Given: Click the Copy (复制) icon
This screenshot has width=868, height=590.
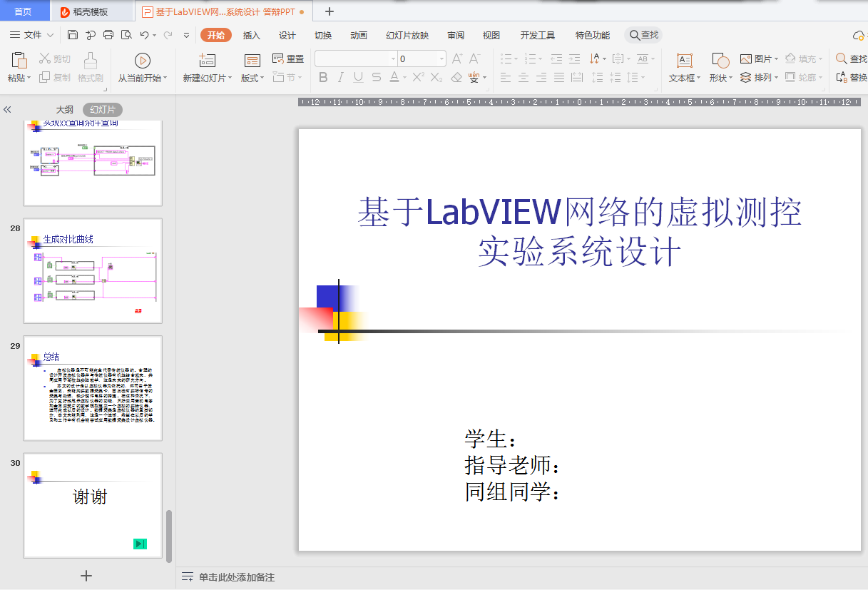Looking at the screenshot, I should click(x=45, y=77).
